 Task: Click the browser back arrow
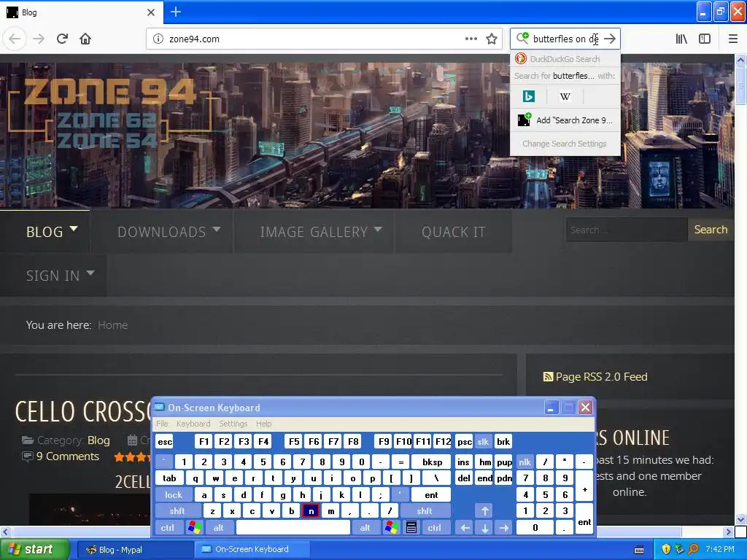[15, 39]
